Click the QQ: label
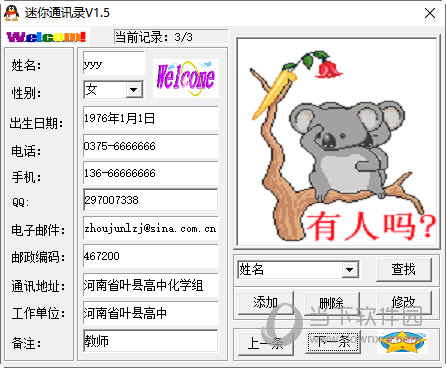Screen dimensions: 446x368 (x=21, y=202)
